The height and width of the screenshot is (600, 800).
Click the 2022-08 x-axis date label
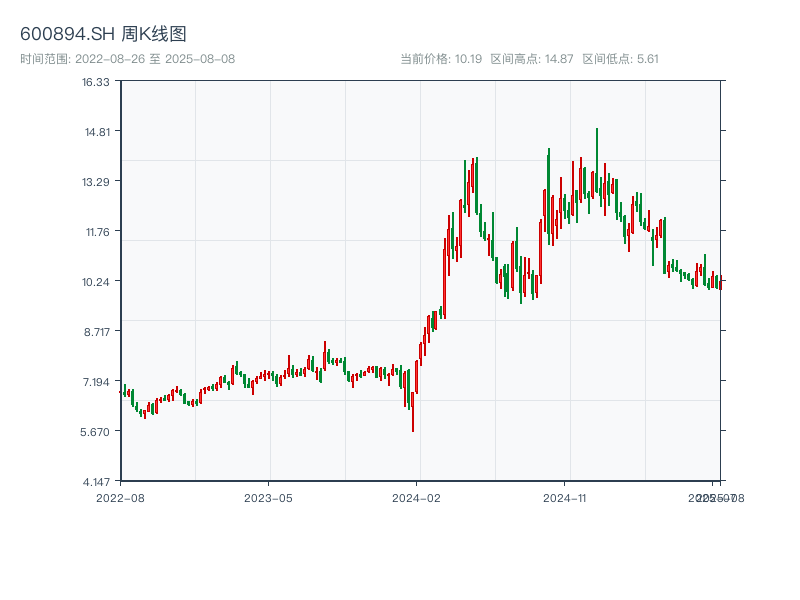[120, 497]
